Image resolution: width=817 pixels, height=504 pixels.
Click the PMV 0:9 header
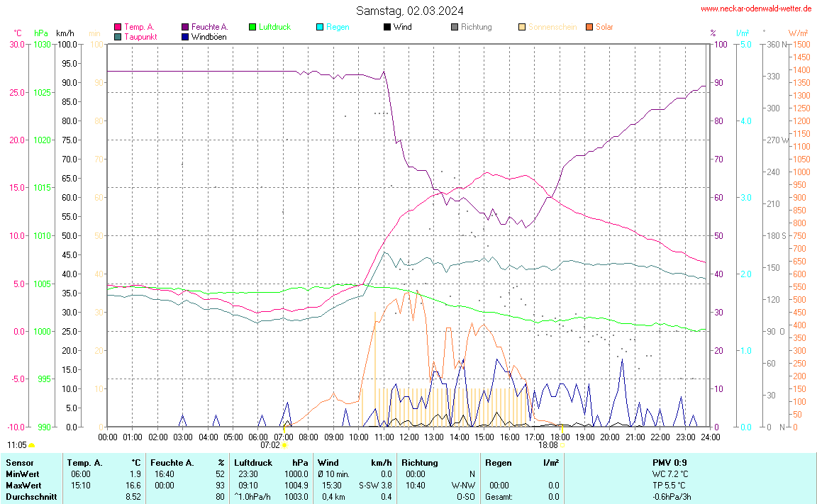[669, 463]
